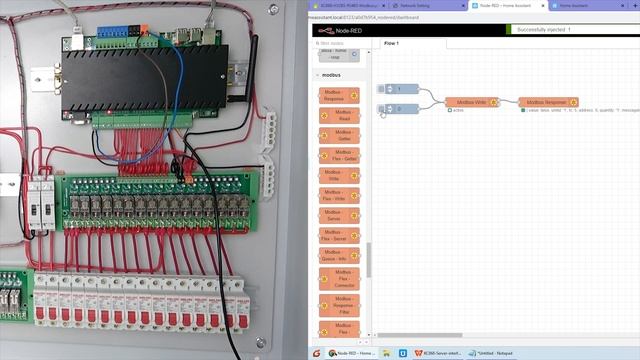640x360 pixels.
Task: Pick Modbus Queue Info palette node
Action: 339,256
